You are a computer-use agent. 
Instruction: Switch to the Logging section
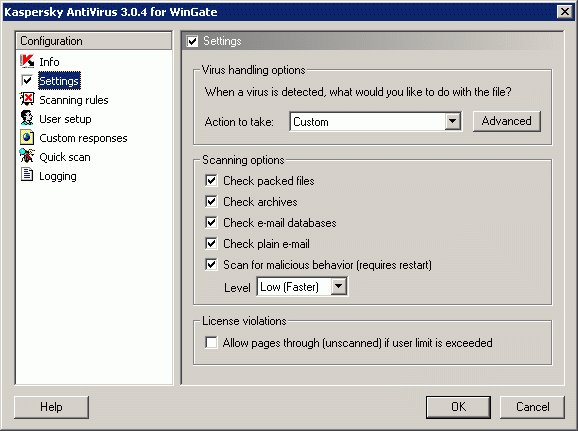58,177
